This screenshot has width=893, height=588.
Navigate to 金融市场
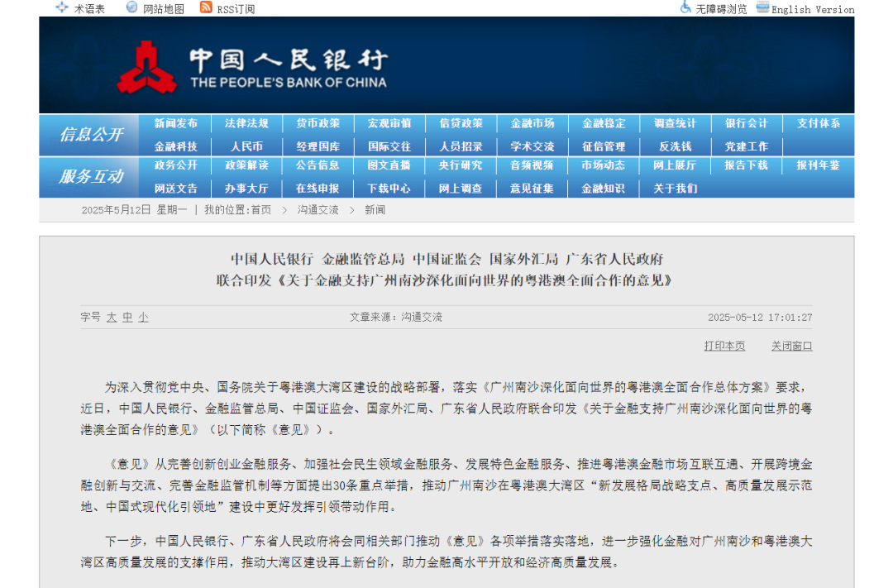click(x=532, y=124)
